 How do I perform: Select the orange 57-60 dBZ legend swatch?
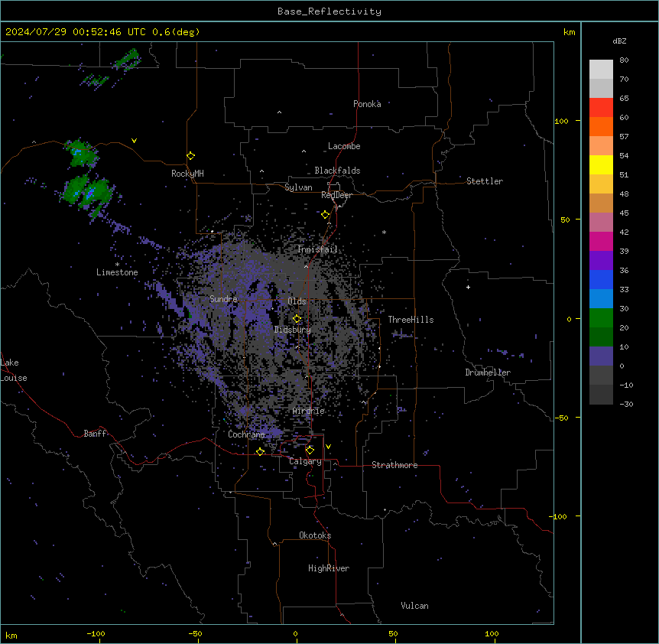(601, 126)
